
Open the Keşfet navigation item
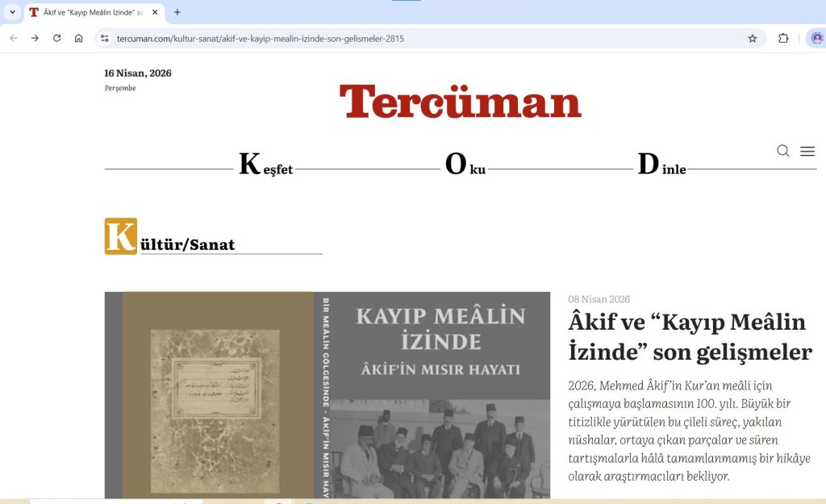pos(266,165)
